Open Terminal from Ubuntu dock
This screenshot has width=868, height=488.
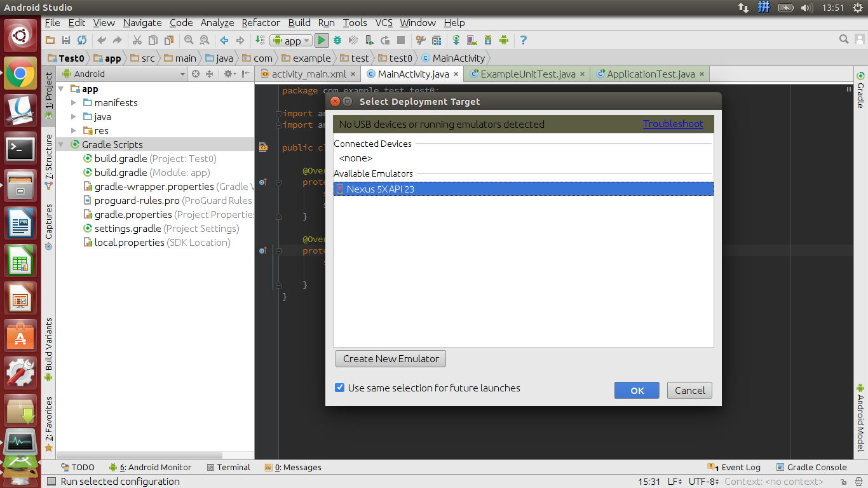pyautogui.click(x=20, y=149)
